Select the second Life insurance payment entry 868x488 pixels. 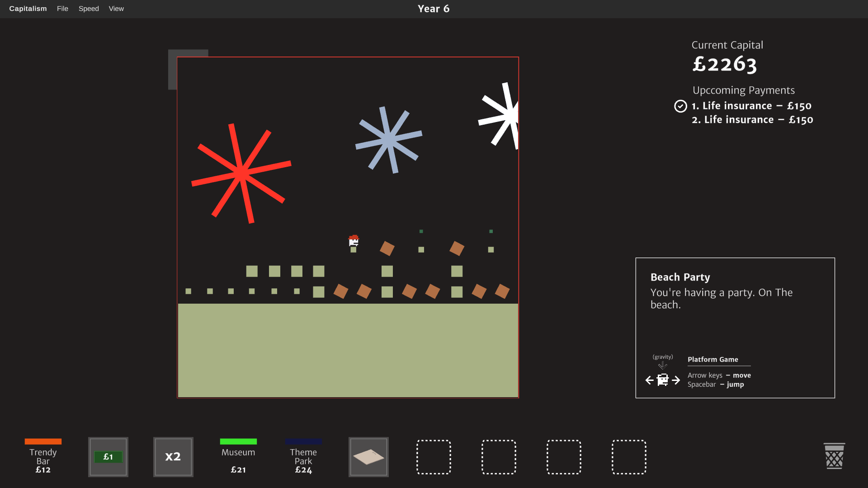(752, 120)
